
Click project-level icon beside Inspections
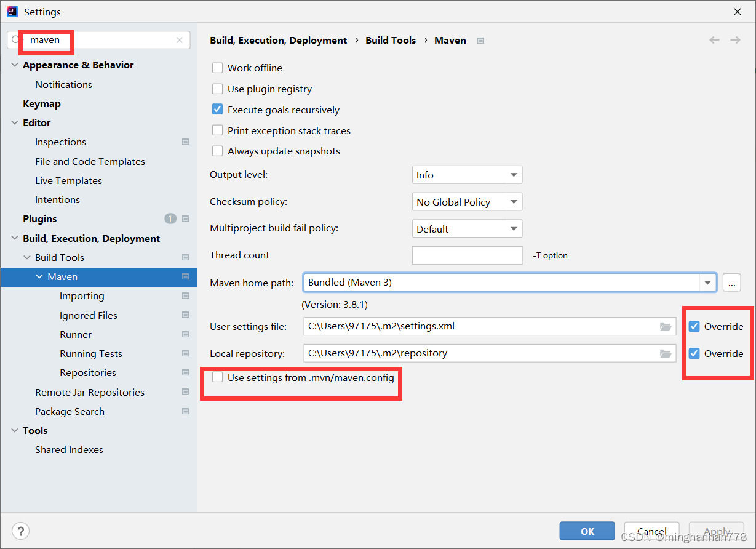coord(185,142)
